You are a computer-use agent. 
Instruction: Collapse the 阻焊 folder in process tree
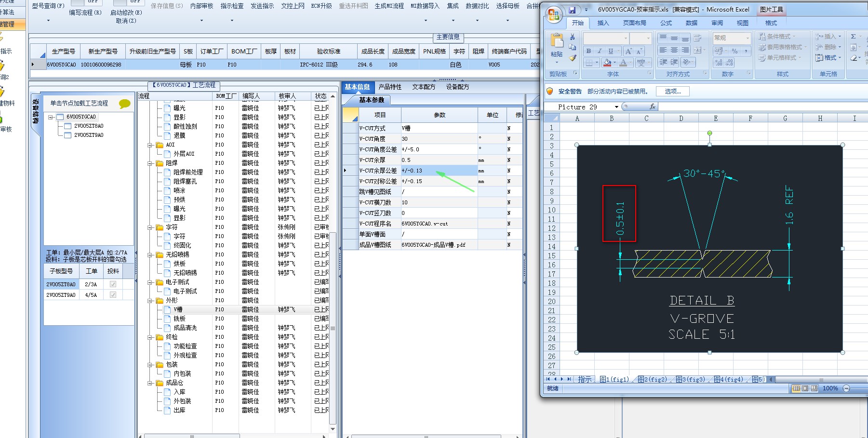(151, 163)
